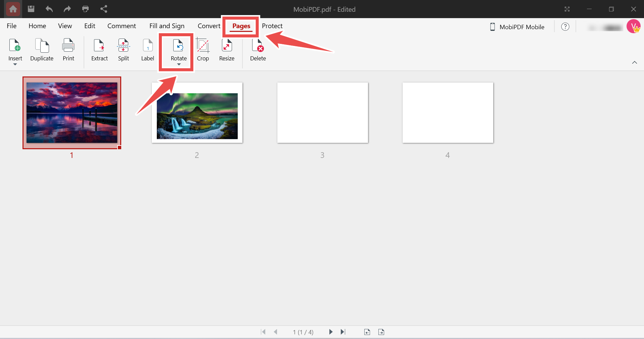Click the page label number 2
This screenshot has width=644, height=339.
pos(197,155)
